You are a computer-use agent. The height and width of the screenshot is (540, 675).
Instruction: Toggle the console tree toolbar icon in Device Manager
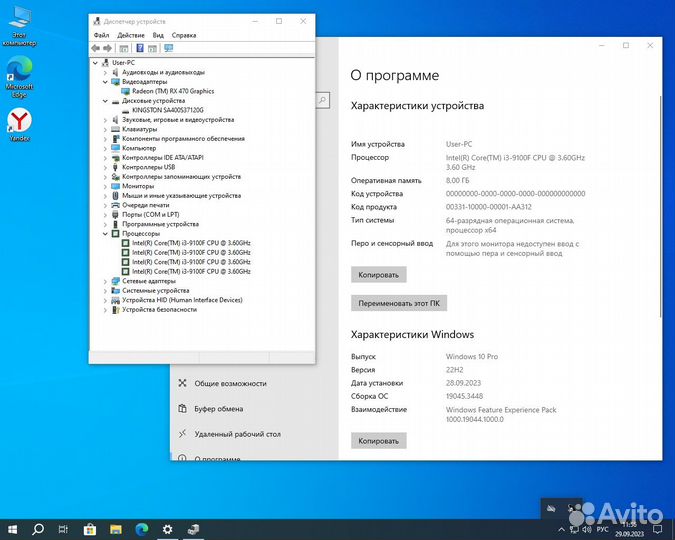(x=124, y=48)
